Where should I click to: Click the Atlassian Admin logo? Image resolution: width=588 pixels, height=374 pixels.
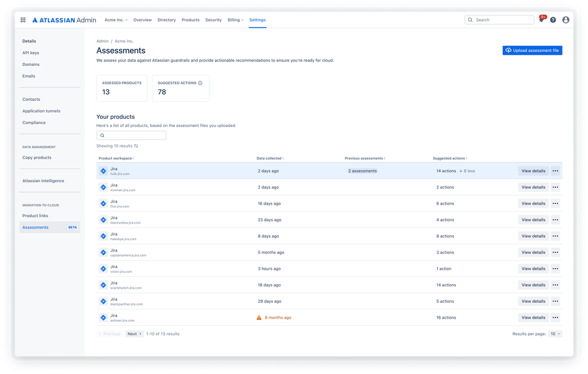64,20
